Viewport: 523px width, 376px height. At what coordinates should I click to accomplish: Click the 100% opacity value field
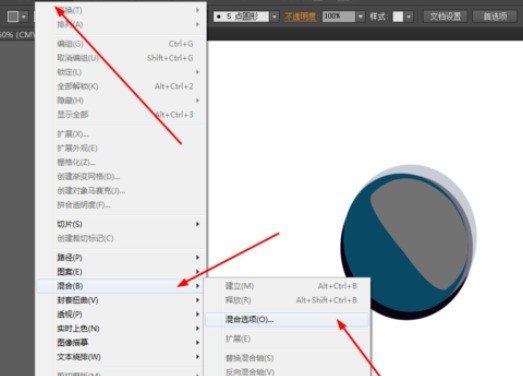(x=339, y=16)
